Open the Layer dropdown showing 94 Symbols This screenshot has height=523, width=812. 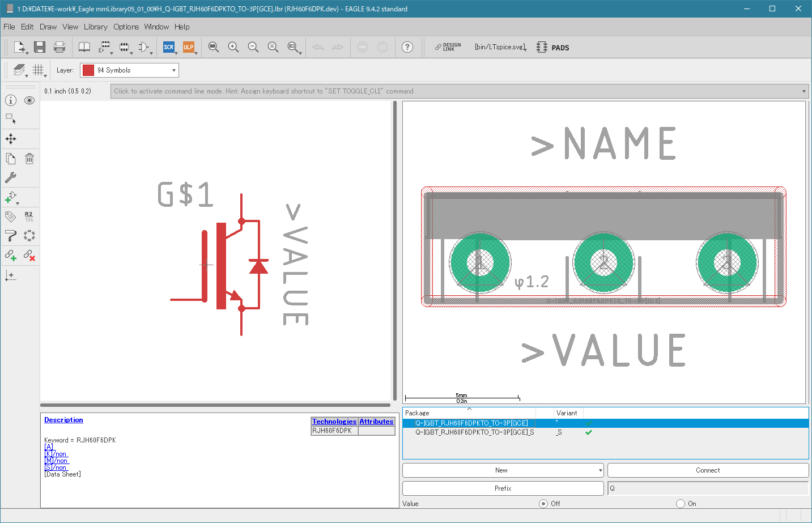pyautogui.click(x=129, y=70)
